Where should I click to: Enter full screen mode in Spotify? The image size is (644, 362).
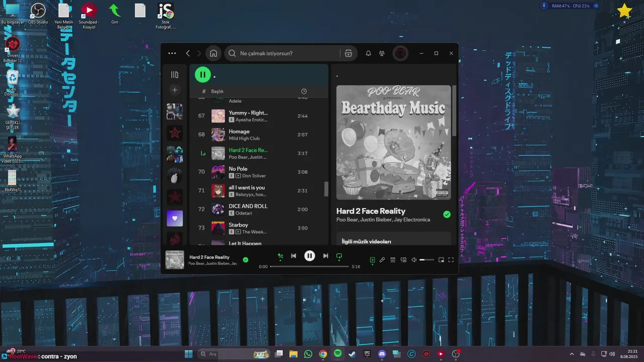pyautogui.click(x=451, y=260)
